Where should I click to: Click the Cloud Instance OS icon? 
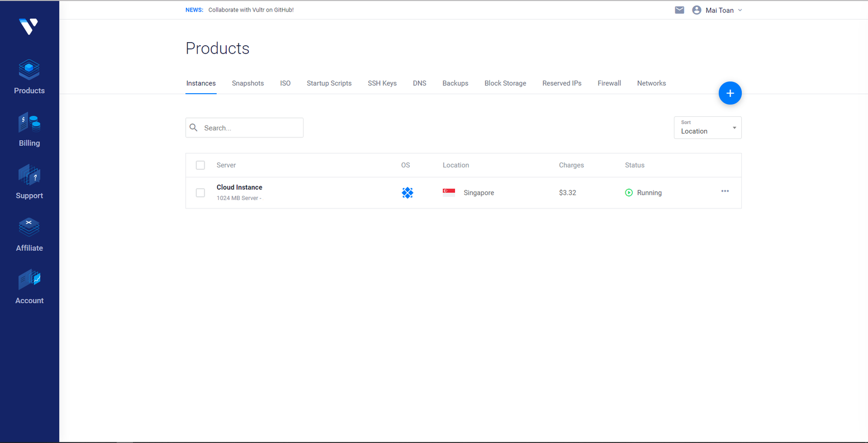pyautogui.click(x=407, y=193)
